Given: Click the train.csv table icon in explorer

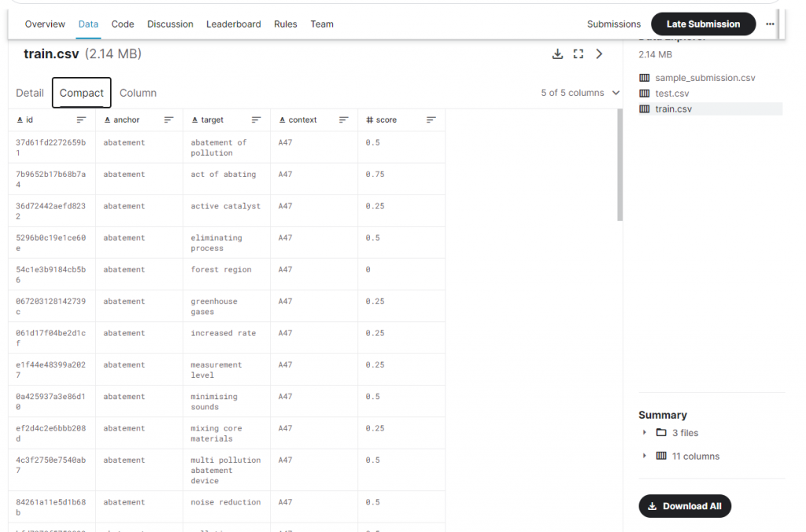Looking at the screenshot, I should (644, 109).
